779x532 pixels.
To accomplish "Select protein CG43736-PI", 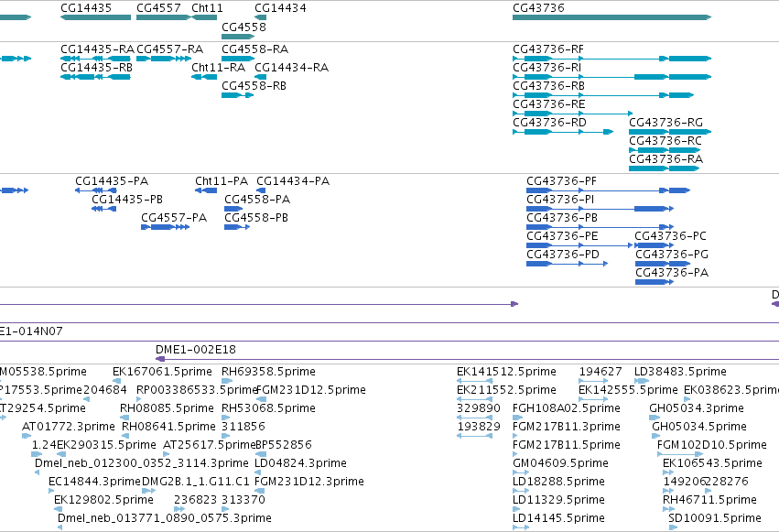I will (x=600, y=209).
